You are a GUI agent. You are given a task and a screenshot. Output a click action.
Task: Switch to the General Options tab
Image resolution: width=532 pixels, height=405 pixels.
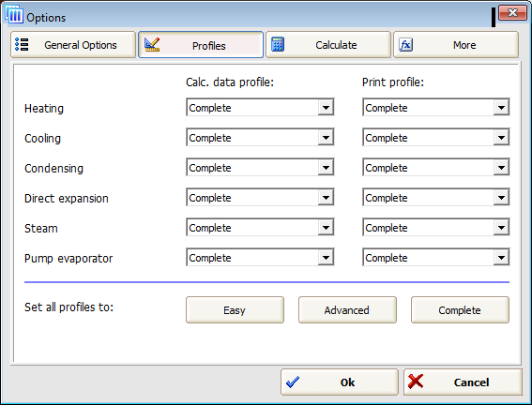[73, 45]
